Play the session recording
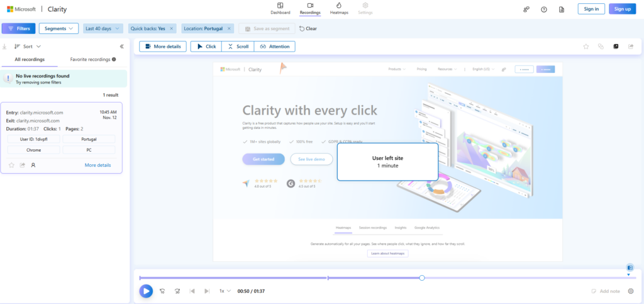 point(146,291)
